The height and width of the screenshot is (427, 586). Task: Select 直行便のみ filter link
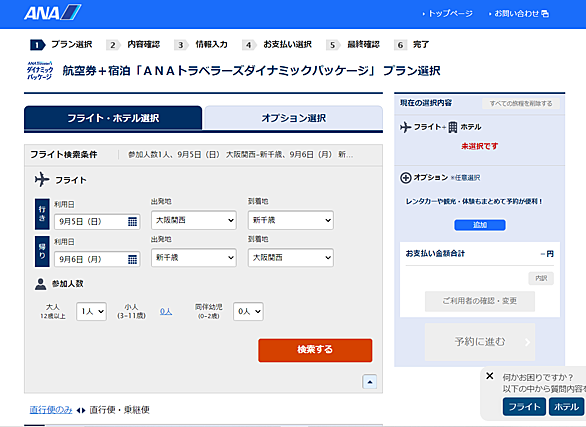pyautogui.click(x=51, y=410)
